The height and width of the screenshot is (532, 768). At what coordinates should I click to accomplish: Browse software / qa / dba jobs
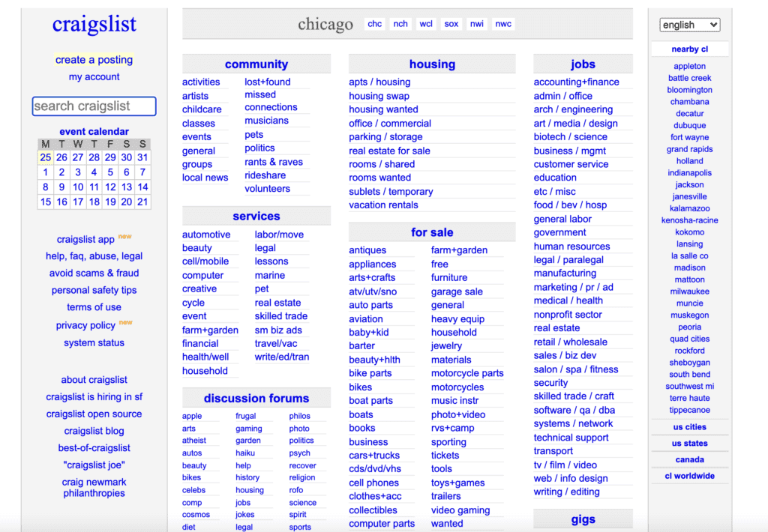tap(574, 410)
